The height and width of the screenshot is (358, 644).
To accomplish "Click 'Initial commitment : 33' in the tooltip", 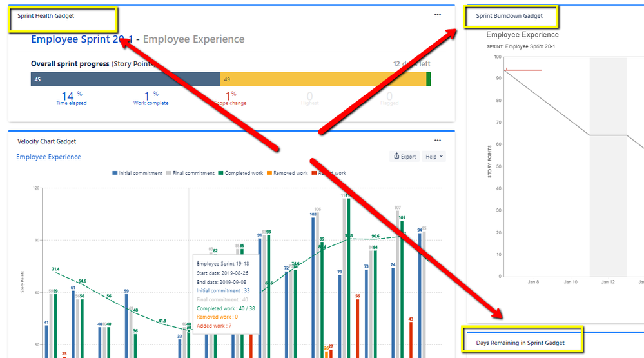I will click(x=223, y=290).
